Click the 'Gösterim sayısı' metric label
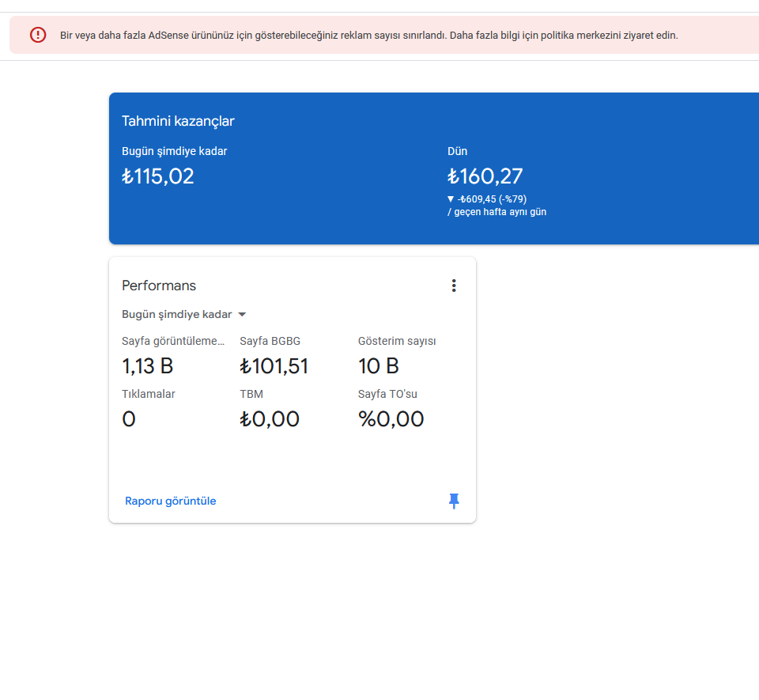This screenshot has height=700, width=759. [x=397, y=341]
